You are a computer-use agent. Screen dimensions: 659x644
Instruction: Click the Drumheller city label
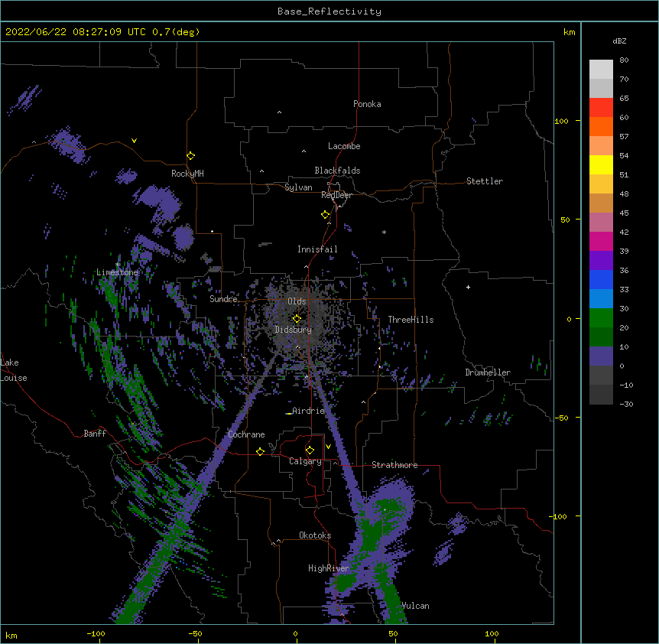[488, 372]
